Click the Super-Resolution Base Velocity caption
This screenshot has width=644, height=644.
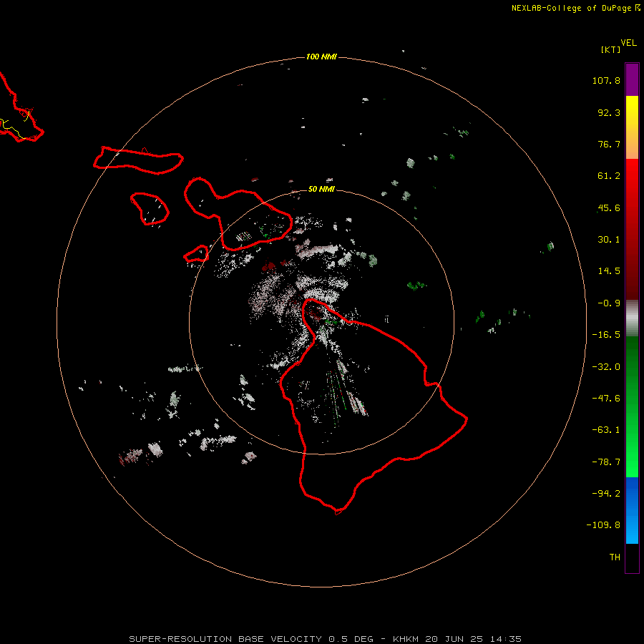(326, 639)
